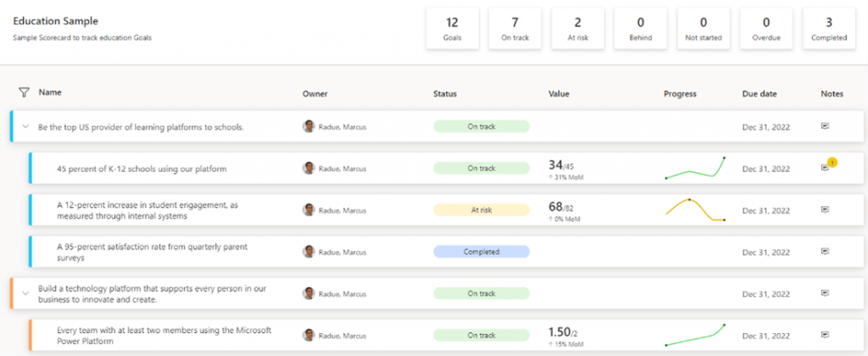Open the filter icon beside Name column
The image size is (868, 356).
[x=23, y=92]
